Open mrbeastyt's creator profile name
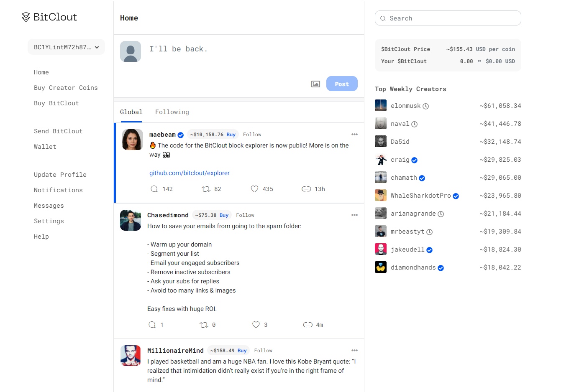The height and width of the screenshot is (392, 574). (x=407, y=232)
